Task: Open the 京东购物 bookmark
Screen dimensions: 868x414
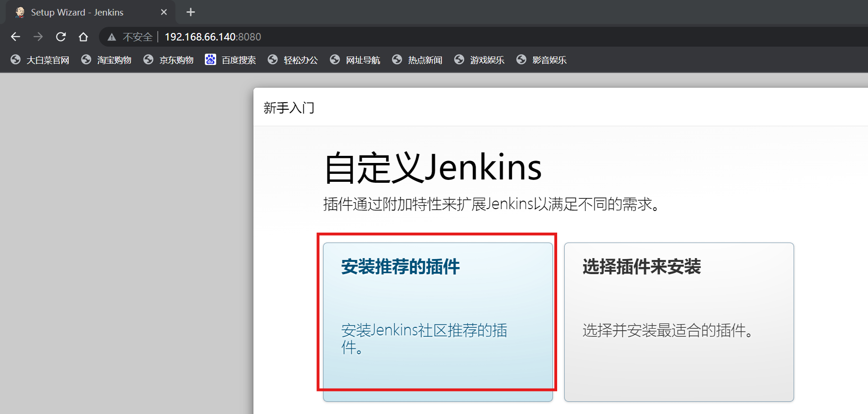Action: tap(169, 60)
